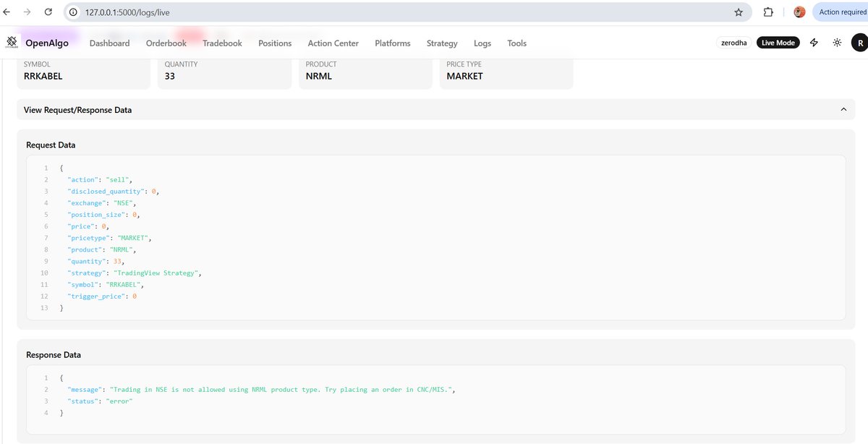Open the Strategy page
Image resolution: width=868 pixels, height=444 pixels.
coord(442,43)
